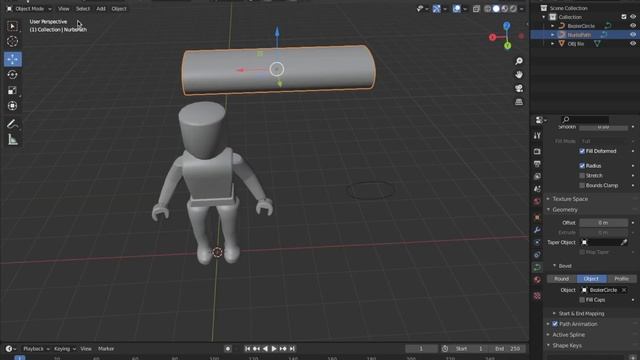This screenshot has height=360, width=640.
Task: Select the Rotate tool
Action: (x=13, y=75)
